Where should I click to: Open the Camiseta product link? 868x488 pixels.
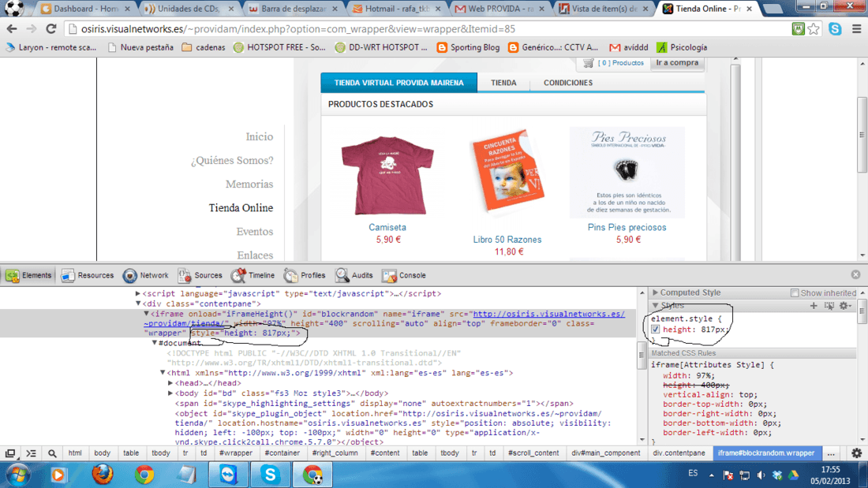(387, 227)
